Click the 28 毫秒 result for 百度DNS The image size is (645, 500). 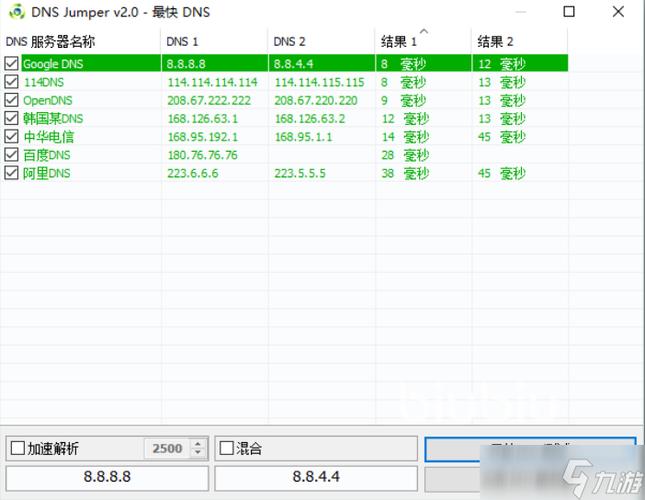coord(405,155)
